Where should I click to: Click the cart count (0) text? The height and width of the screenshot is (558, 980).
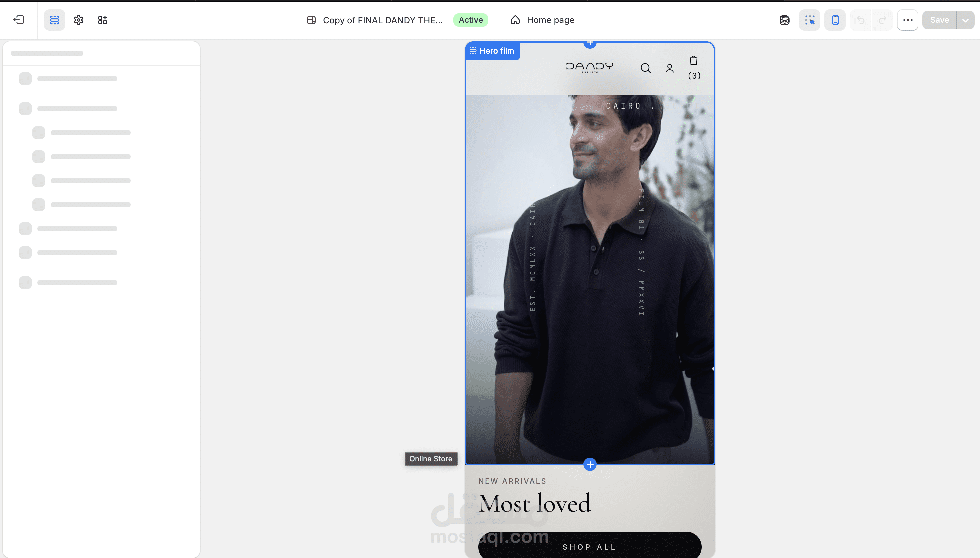[x=694, y=76]
